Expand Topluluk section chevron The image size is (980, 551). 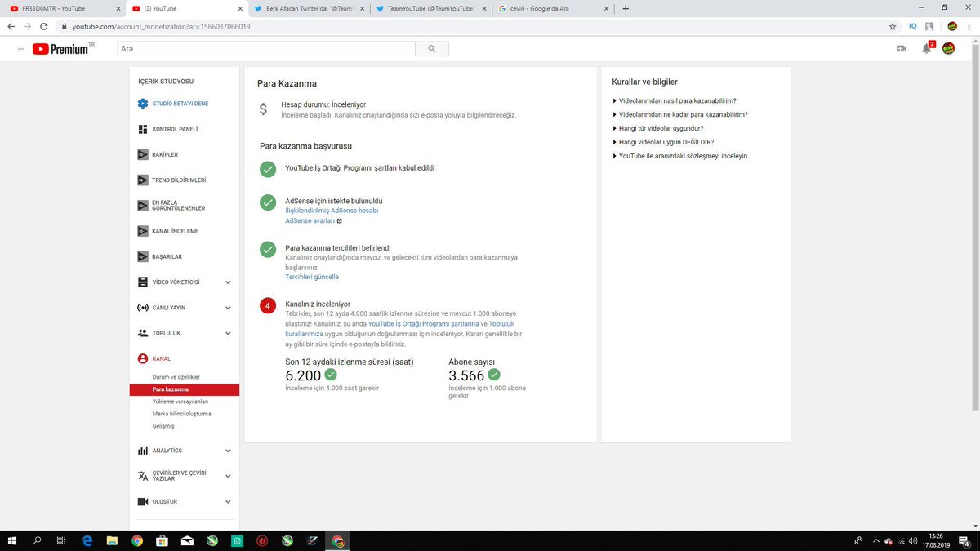click(x=228, y=333)
